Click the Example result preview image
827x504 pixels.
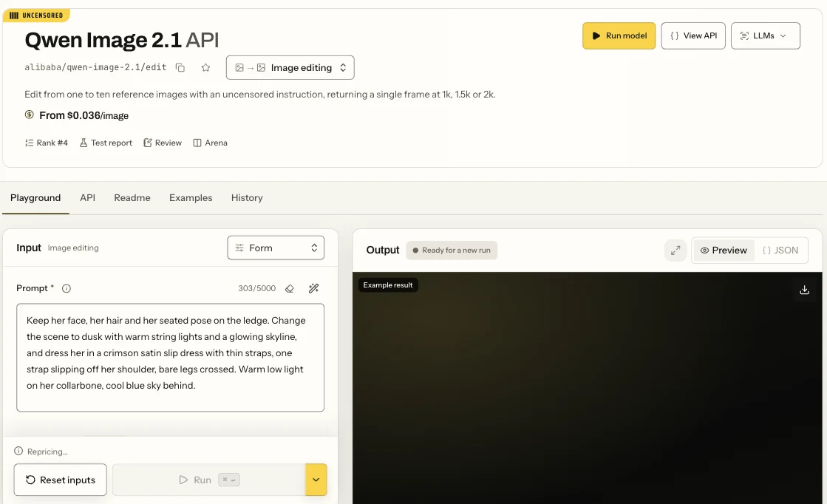coord(588,388)
